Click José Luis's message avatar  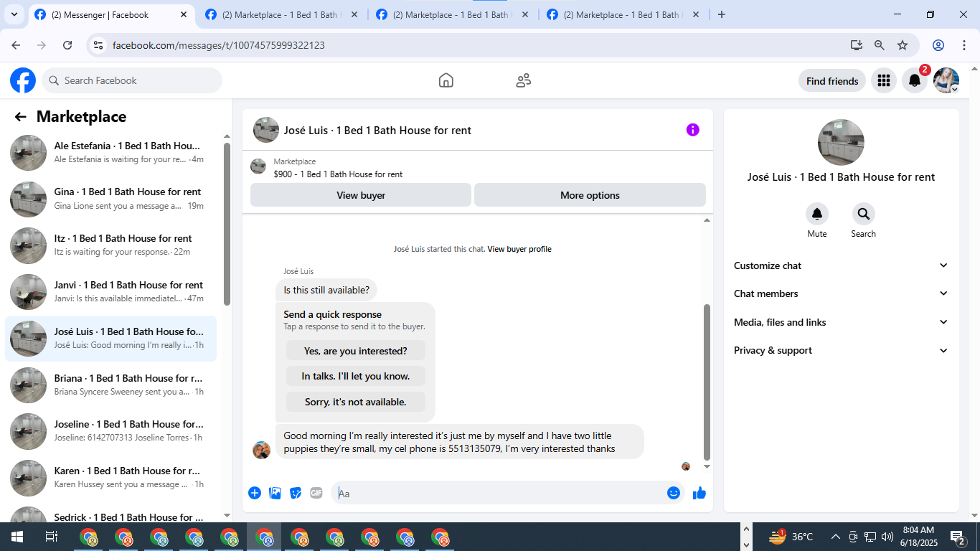tap(262, 450)
